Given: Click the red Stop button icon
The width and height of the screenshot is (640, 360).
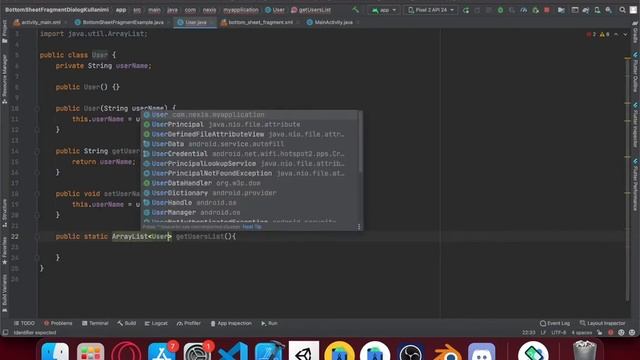Looking at the screenshot, I should [x=547, y=10].
